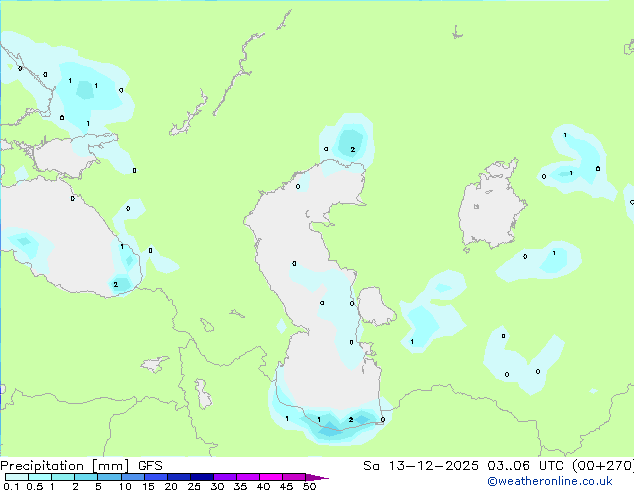Click the legend scale label '40'
Image resolution: width=634 pixels, height=490 pixels.
tap(263, 486)
